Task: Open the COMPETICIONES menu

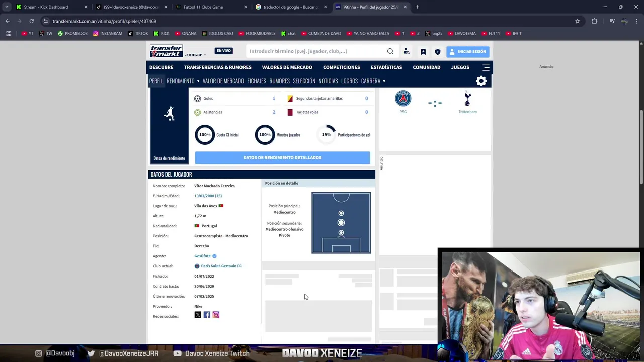Action: tap(342, 67)
